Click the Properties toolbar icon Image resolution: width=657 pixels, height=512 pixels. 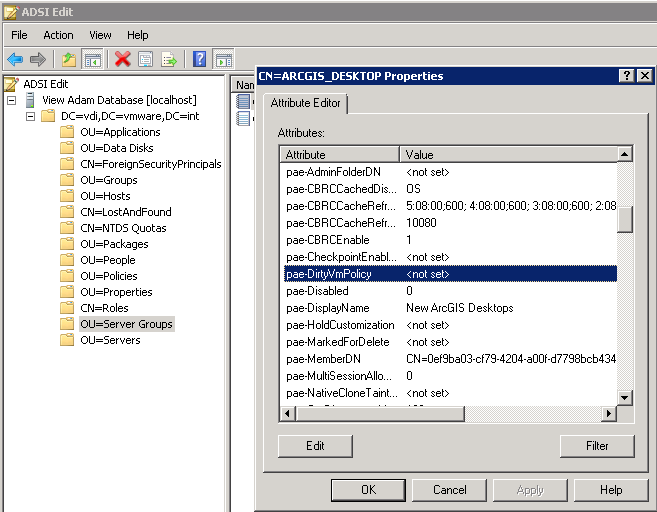point(146,59)
